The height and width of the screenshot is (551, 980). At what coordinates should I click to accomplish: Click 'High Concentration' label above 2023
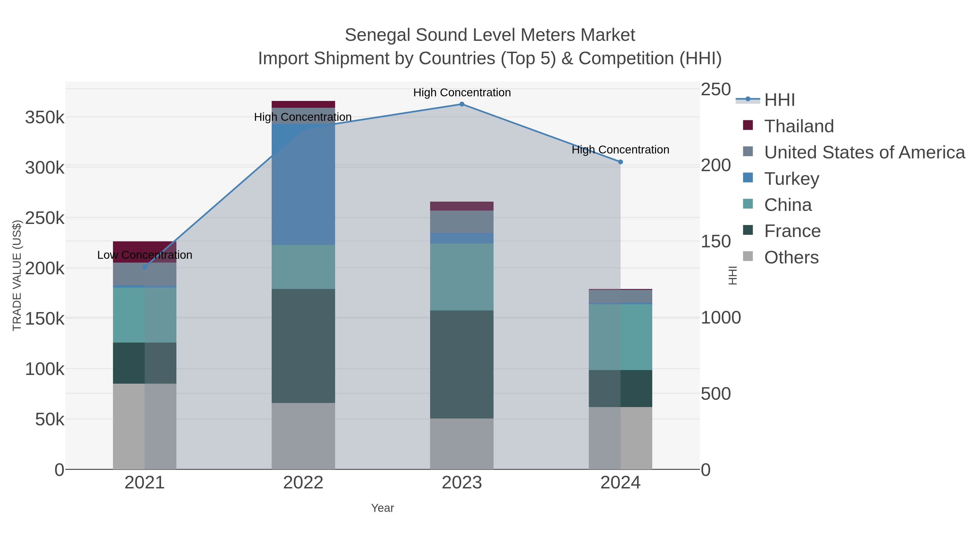462,93
